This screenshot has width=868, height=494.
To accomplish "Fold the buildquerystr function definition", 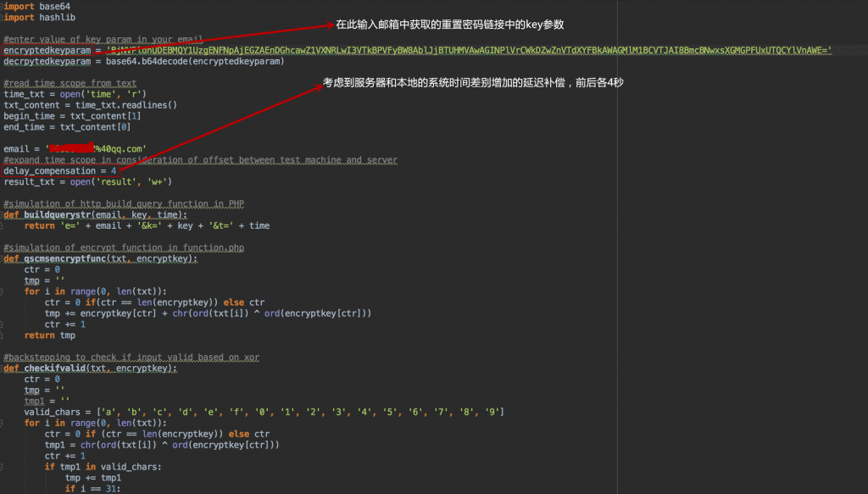I will [3, 215].
